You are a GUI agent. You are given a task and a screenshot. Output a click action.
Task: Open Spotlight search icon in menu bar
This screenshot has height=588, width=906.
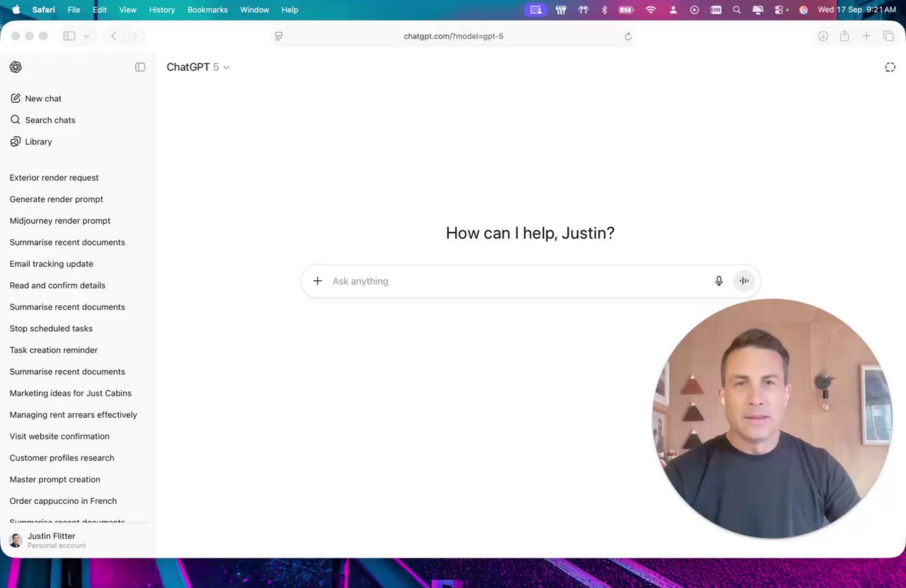point(737,10)
